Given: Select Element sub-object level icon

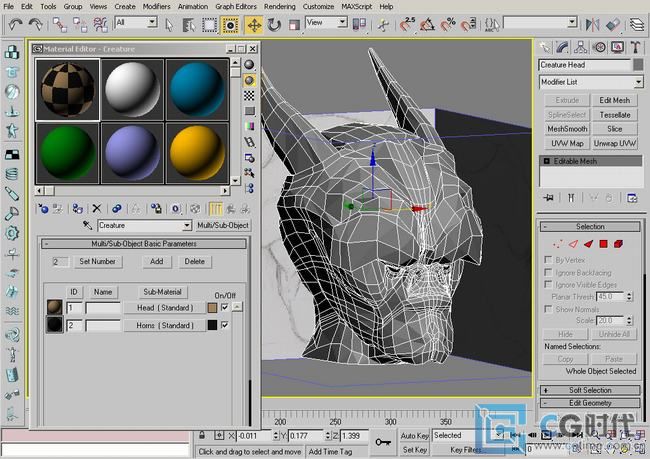Looking at the screenshot, I should click(x=618, y=244).
